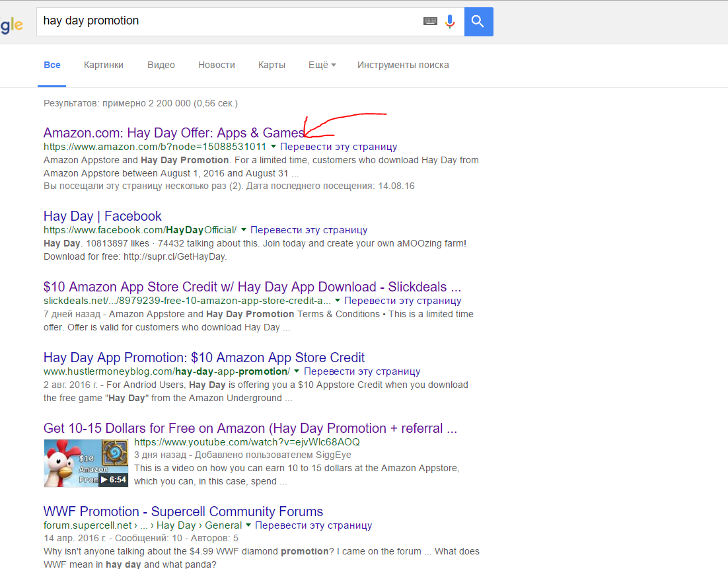Switch to the 'Картинки' tab

pyautogui.click(x=104, y=65)
